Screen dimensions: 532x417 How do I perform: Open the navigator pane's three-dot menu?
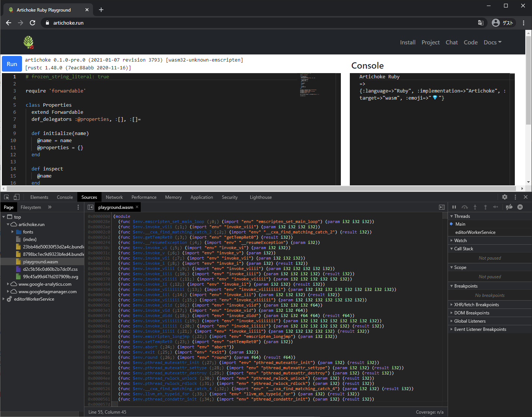pos(78,207)
